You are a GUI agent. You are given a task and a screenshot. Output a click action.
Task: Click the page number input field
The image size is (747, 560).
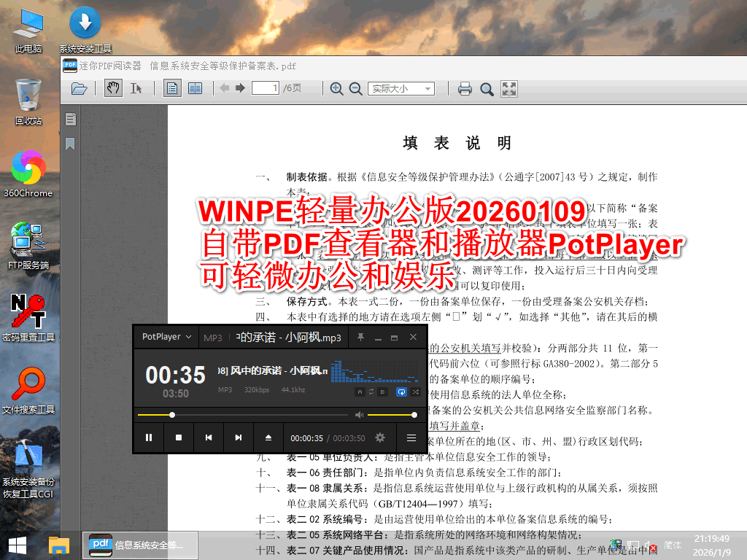click(x=264, y=87)
